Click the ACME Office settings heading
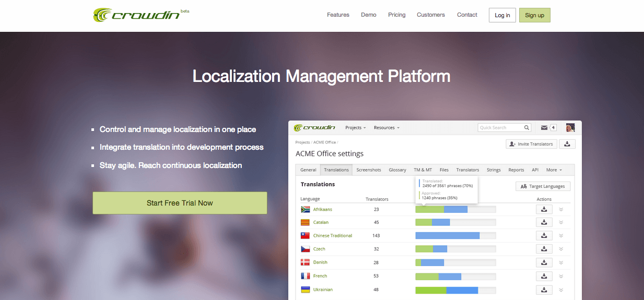The height and width of the screenshot is (300, 644). (x=330, y=154)
